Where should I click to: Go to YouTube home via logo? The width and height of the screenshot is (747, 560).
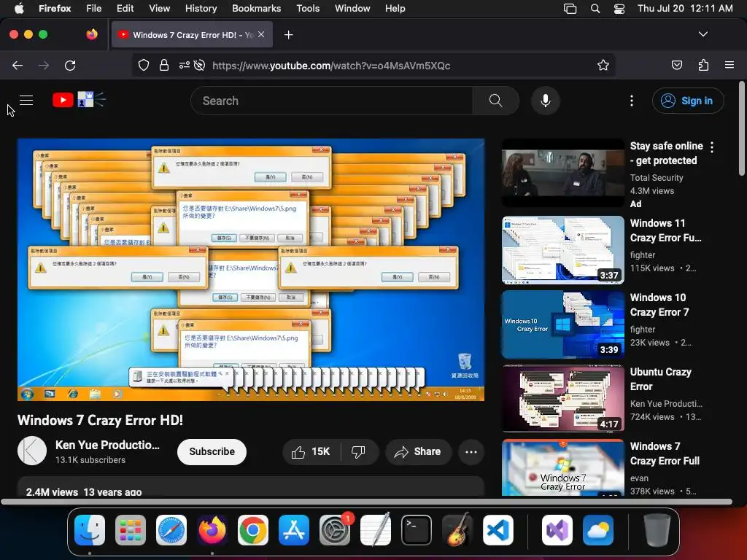(x=79, y=100)
